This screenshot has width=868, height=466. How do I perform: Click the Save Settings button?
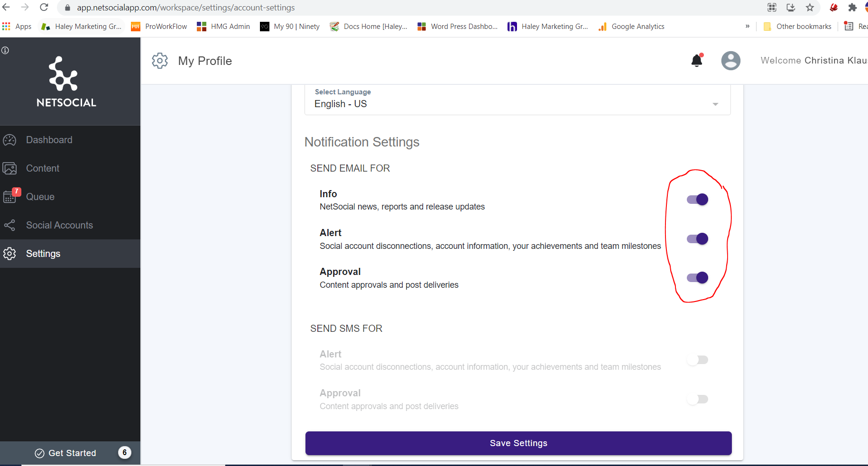518,443
